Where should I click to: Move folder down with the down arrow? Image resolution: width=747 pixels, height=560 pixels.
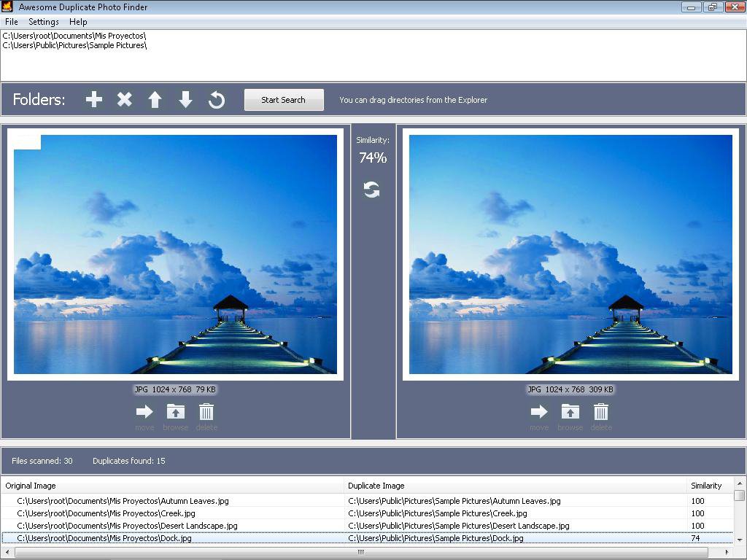pyautogui.click(x=185, y=100)
